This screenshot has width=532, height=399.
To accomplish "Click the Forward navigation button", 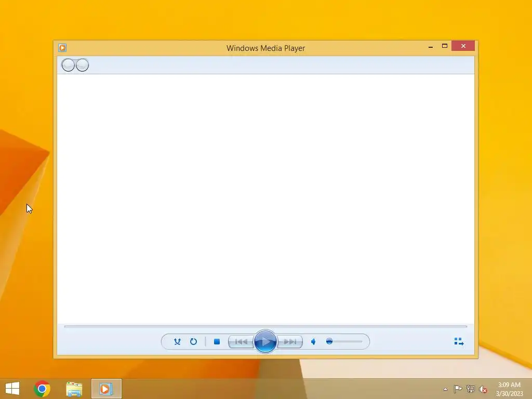I will 82,65.
